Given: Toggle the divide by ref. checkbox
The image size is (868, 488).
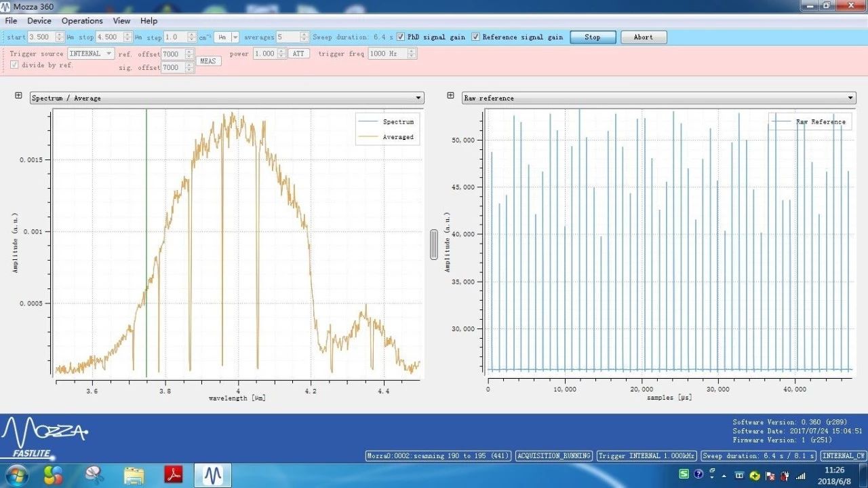Looking at the screenshot, I should tap(14, 65).
